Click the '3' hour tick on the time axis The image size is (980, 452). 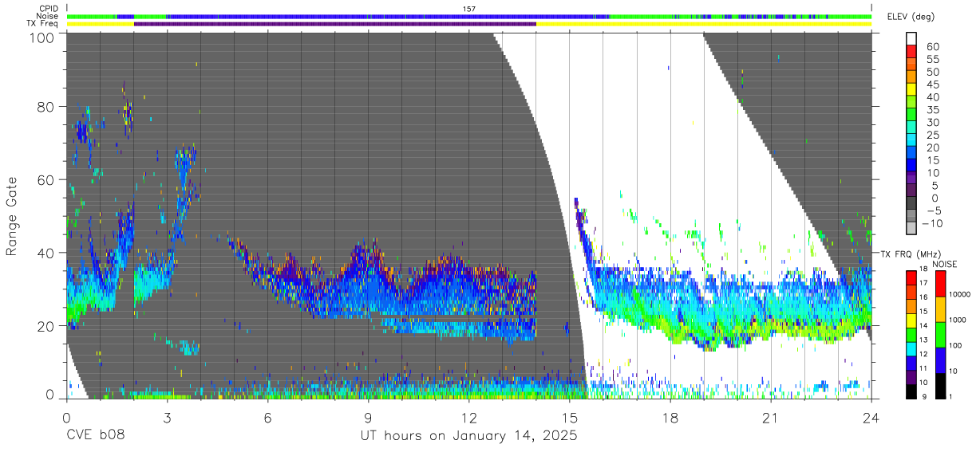pos(167,417)
